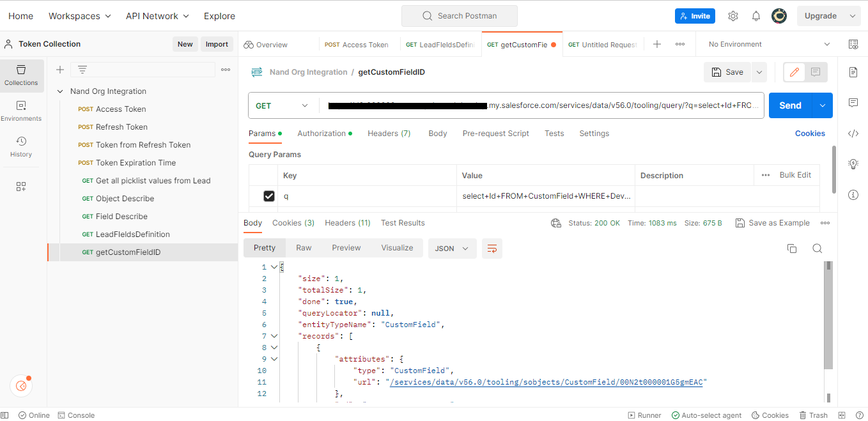The height and width of the screenshot is (421, 868).
Task: Collapse the "attributes" object at line 9
Action: pos(274,359)
